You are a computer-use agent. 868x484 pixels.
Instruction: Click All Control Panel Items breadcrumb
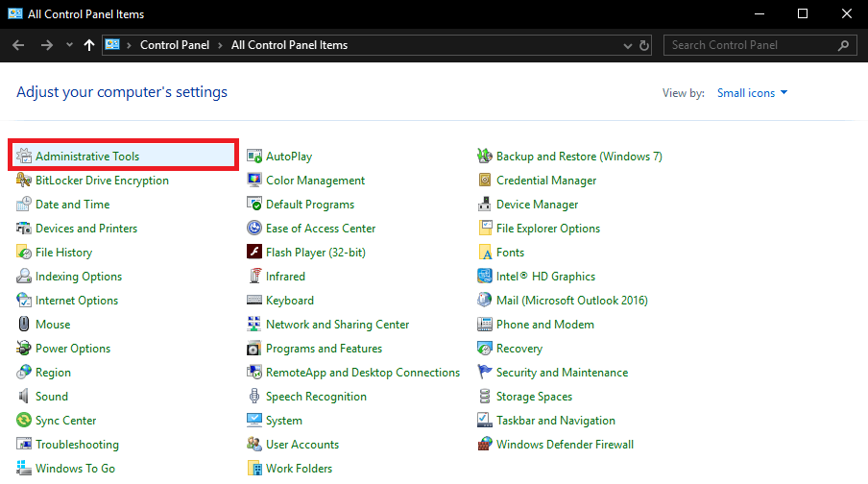tap(289, 45)
